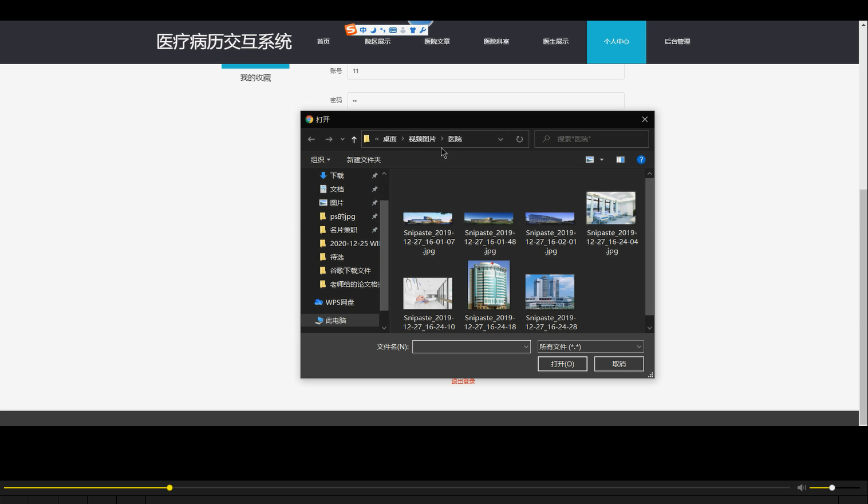Unpin the 下载 folder in the sidebar
This screenshot has height=504, width=868.
tap(374, 175)
